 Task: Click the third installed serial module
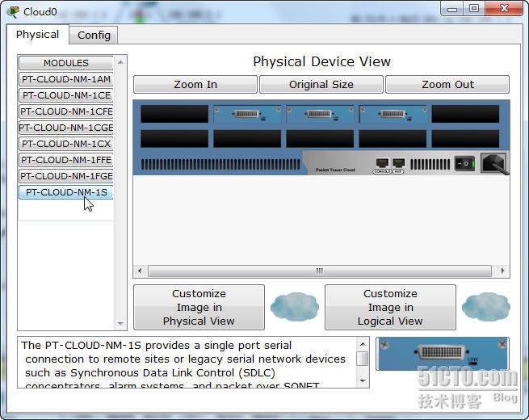(x=393, y=114)
